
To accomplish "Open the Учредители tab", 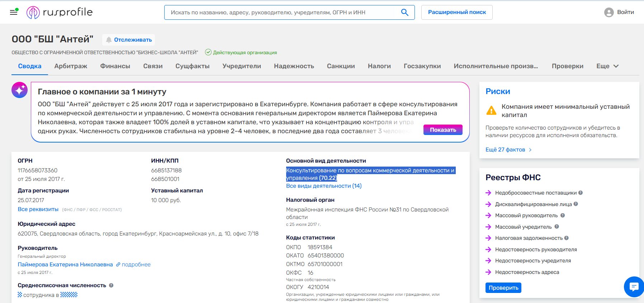I will (x=242, y=66).
